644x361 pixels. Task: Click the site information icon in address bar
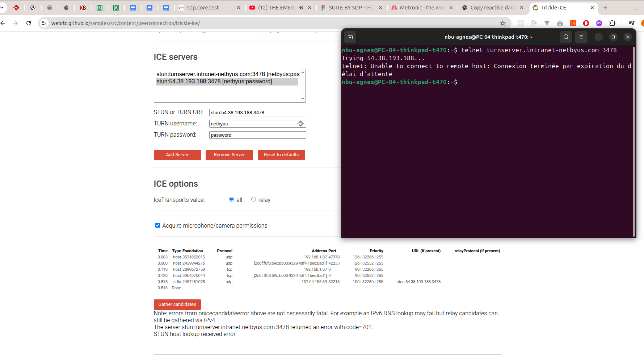(44, 23)
